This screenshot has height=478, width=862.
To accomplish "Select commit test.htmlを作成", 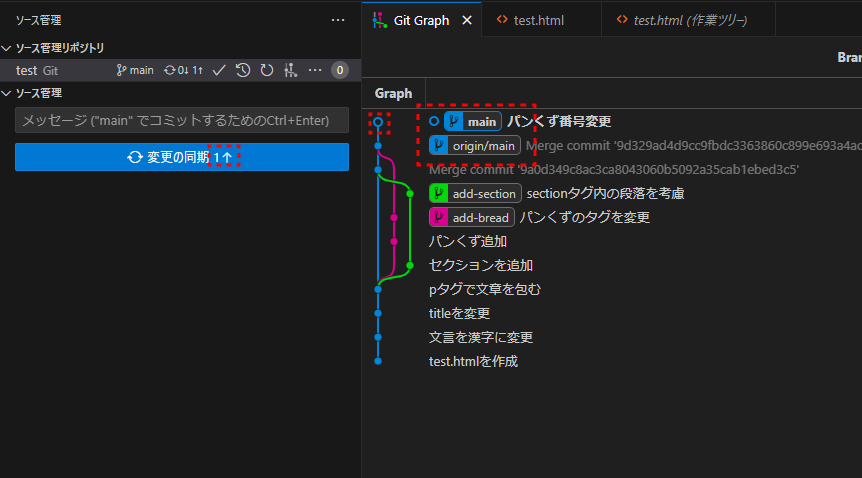I will click(473, 361).
